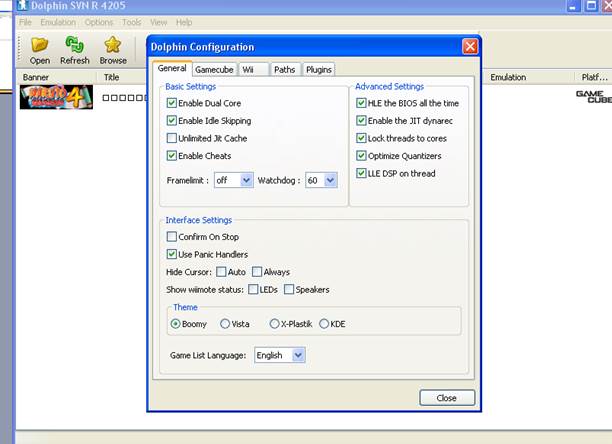Open the Watchdog dropdown
612x444 pixels.
(321, 180)
